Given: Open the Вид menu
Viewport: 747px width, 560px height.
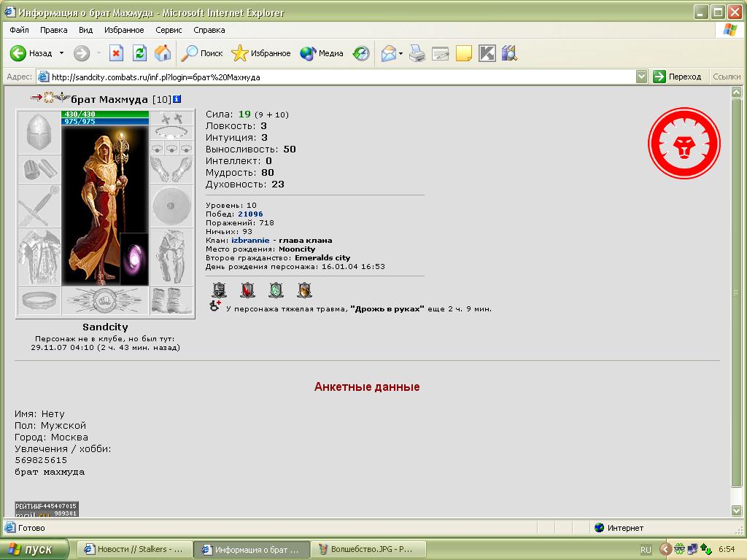Looking at the screenshot, I should (x=86, y=30).
